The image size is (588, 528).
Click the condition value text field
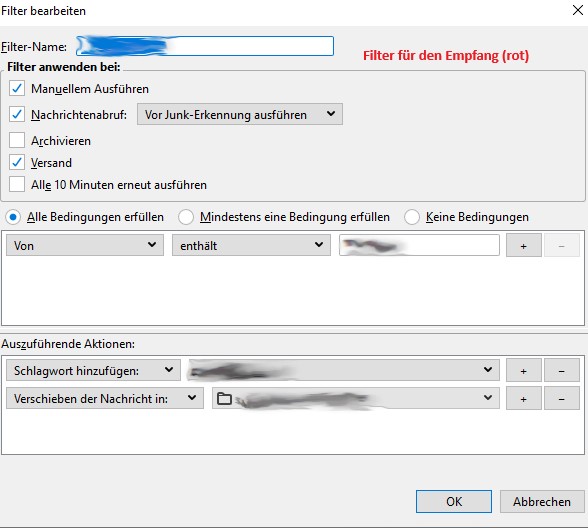click(x=419, y=245)
